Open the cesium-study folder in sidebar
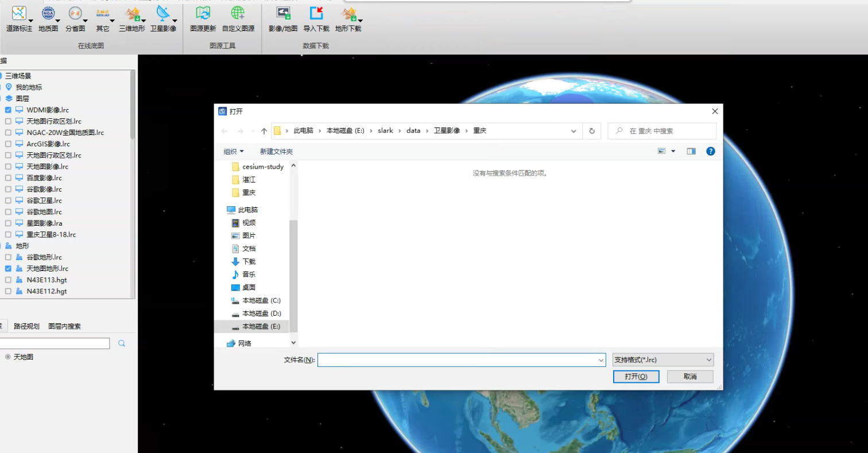Image resolution: width=868 pixels, height=453 pixels. tap(257, 167)
